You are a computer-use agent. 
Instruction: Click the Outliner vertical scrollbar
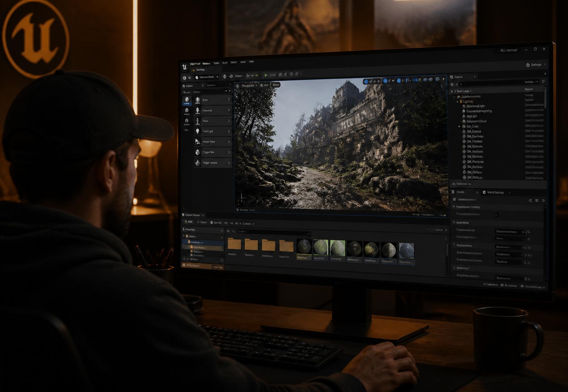point(546,97)
